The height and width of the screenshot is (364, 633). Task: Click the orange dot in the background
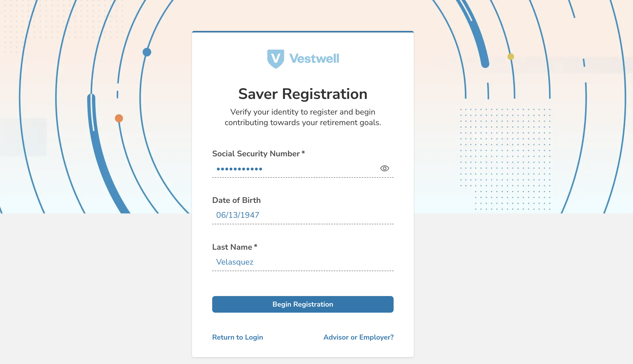[x=119, y=118]
